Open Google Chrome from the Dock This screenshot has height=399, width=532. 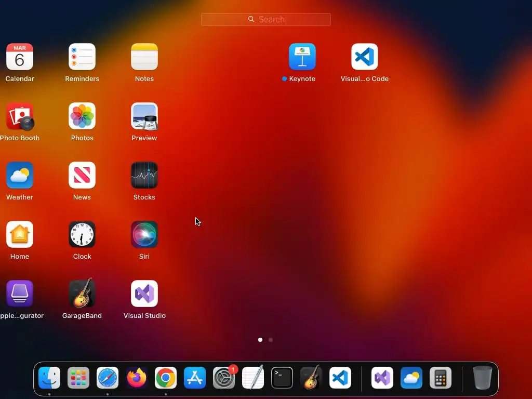(166, 378)
